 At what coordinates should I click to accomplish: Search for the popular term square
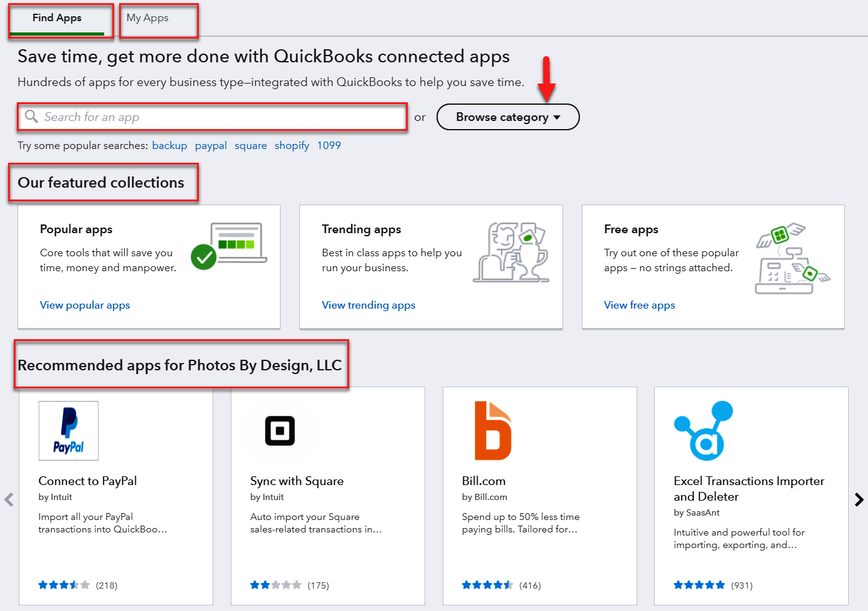coord(251,145)
